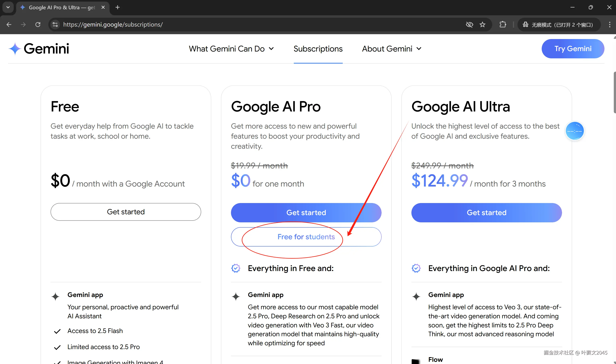Select the Subscriptions nav tab

pos(318,49)
